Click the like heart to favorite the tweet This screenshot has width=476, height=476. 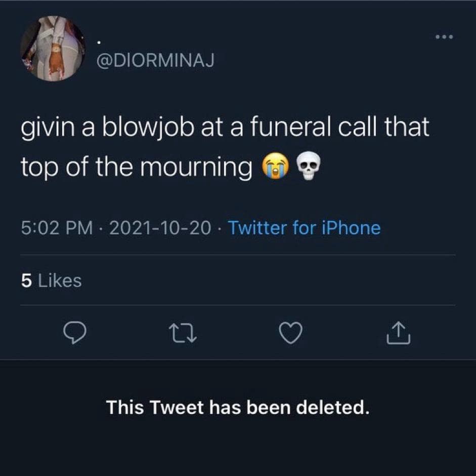(x=290, y=333)
